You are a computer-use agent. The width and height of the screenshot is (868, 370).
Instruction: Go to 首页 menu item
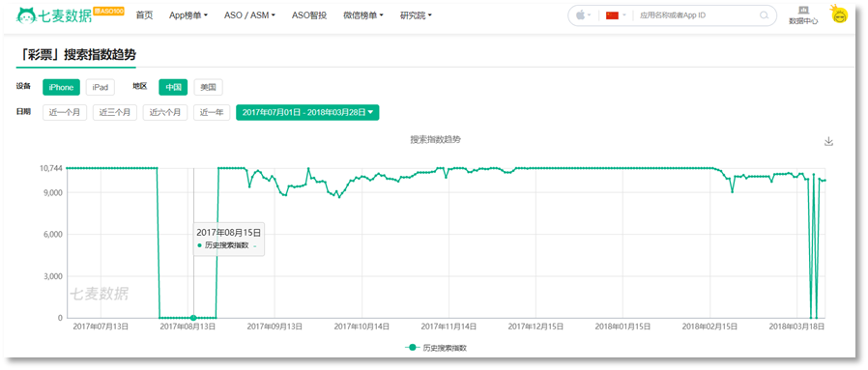point(144,15)
